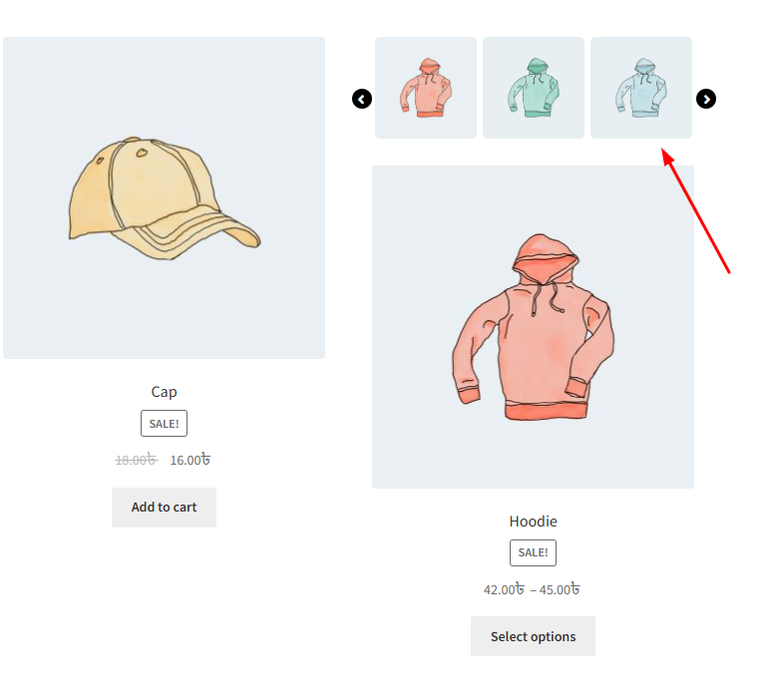Click the red annotation arrow
This screenshot has width=769, height=700.
[x=697, y=211]
